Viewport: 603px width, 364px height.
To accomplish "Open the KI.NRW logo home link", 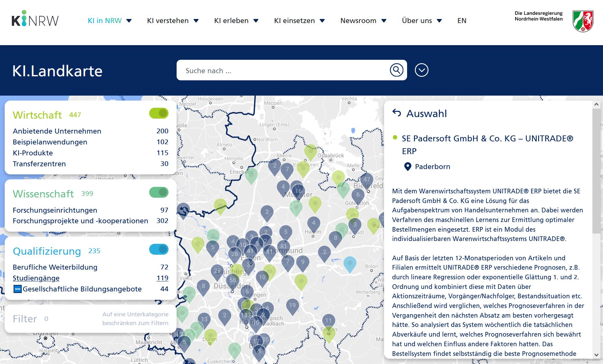I will [x=35, y=18].
